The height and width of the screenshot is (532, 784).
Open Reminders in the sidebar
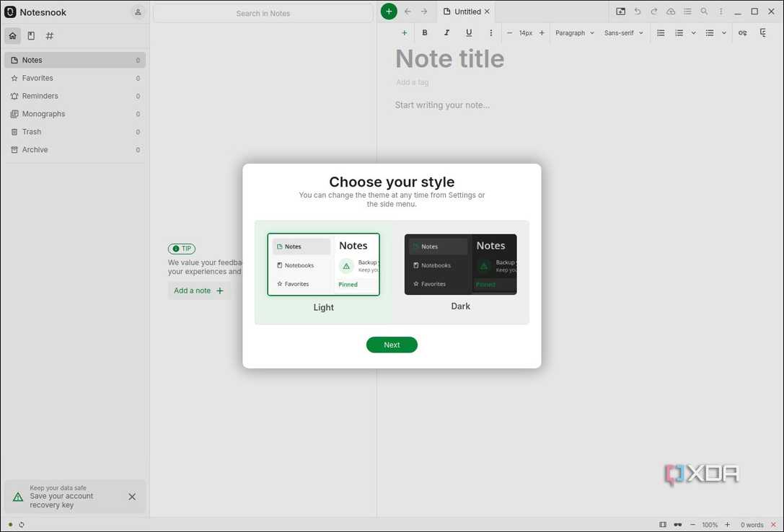click(x=75, y=96)
